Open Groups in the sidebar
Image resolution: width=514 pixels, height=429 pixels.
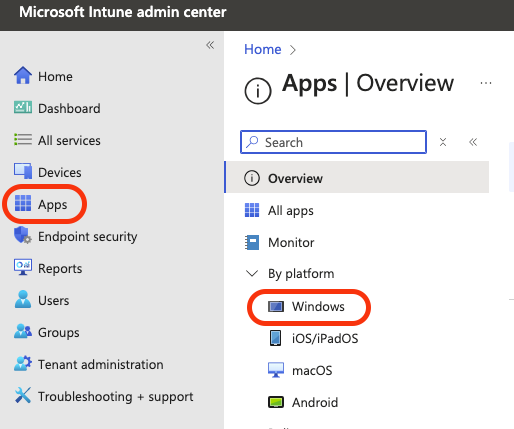point(59,333)
